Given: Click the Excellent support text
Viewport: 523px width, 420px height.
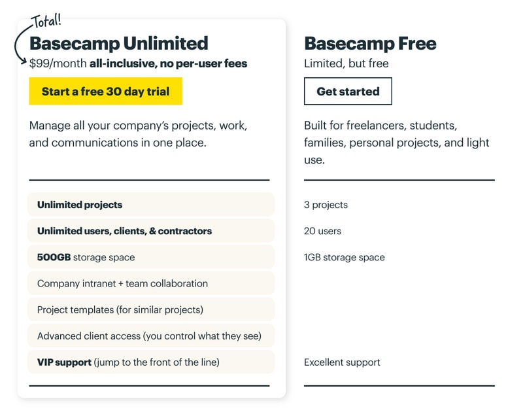Looking at the screenshot, I should [x=342, y=362].
